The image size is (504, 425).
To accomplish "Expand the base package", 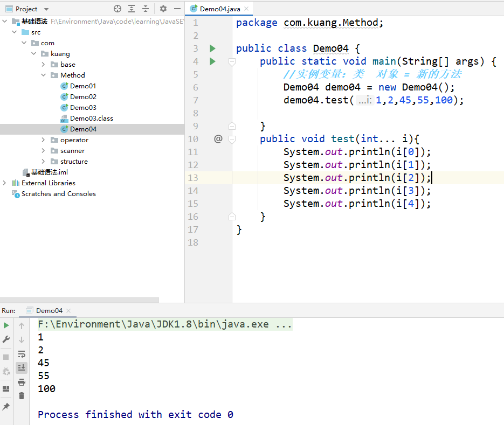I will pos(44,64).
